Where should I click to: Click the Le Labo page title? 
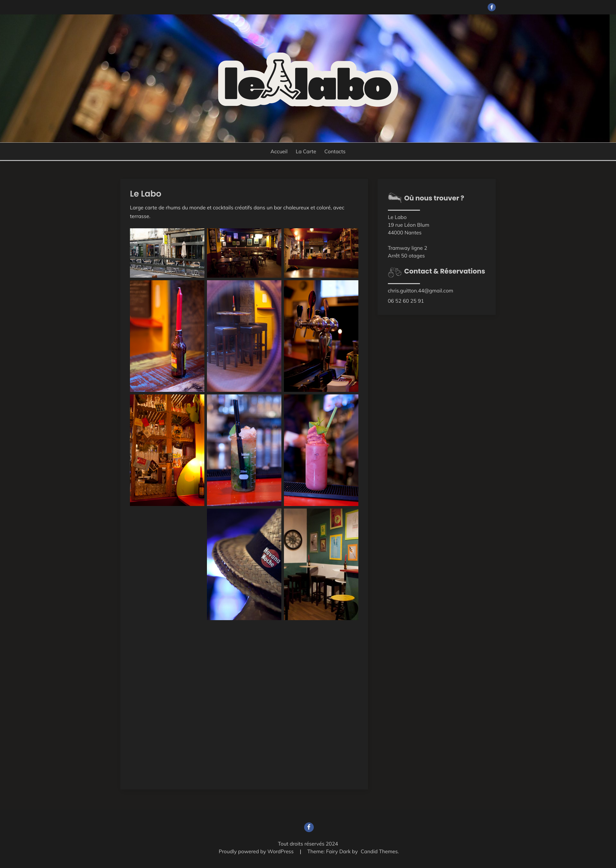(x=145, y=194)
